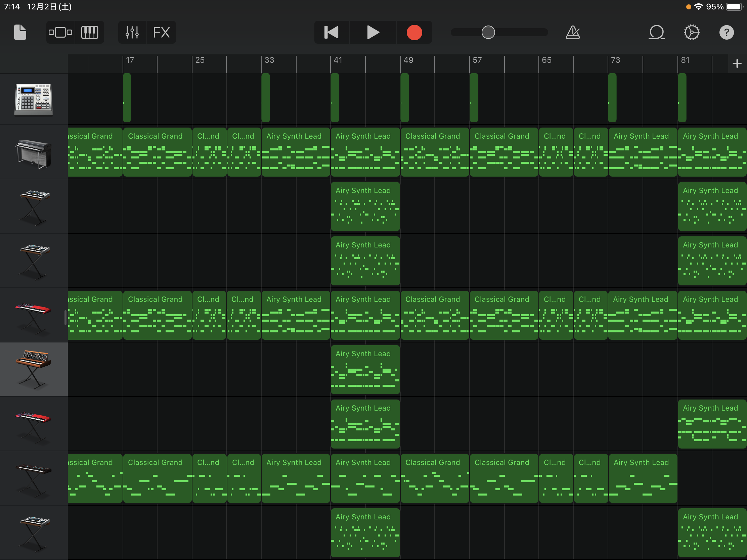The width and height of the screenshot is (747, 560).
Task: Start recording with the red Record button
Action: pyautogui.click(x=414, y=33)
